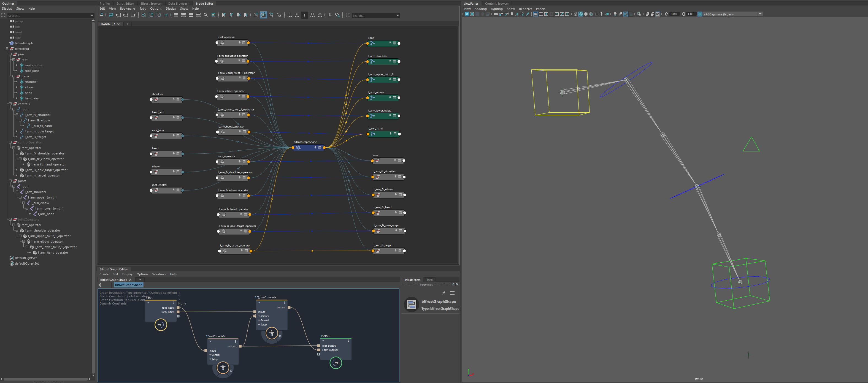Toggle smooth shade all cube in viewport
This screenshot has width=868, height=383.
click(x=581, y=14)
